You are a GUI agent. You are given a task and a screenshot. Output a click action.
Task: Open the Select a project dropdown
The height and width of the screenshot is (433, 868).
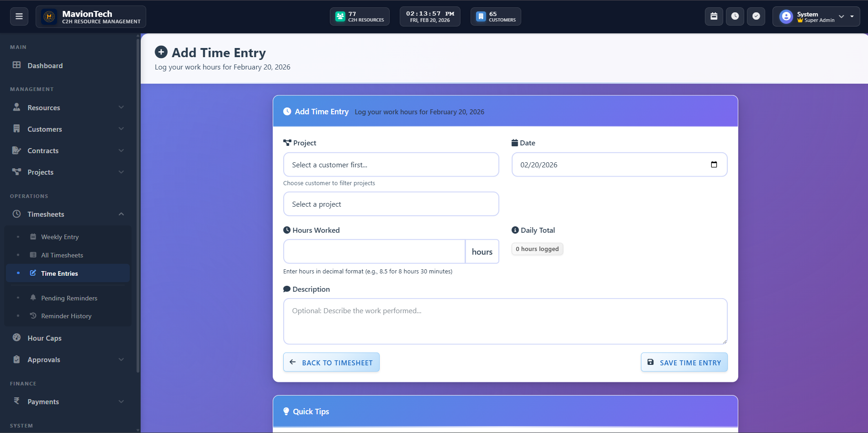pyautogui.click(x=391, y=204)
